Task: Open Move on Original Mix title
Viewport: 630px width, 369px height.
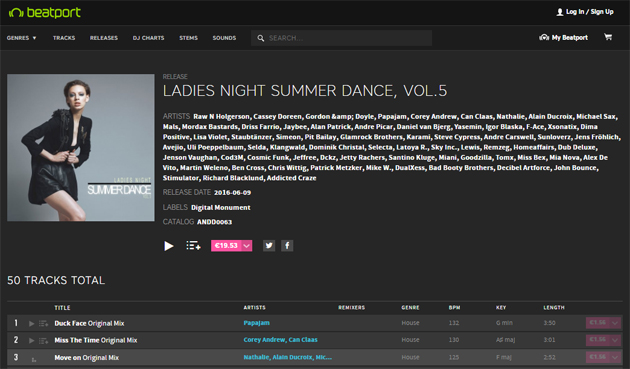Action: coord(86,357)
